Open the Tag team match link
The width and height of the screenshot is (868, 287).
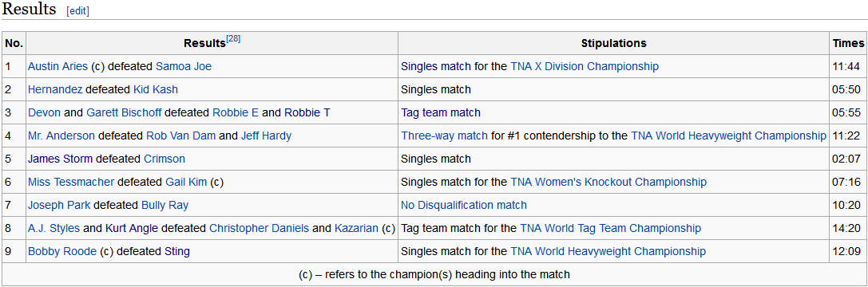(x=441, y=113)
